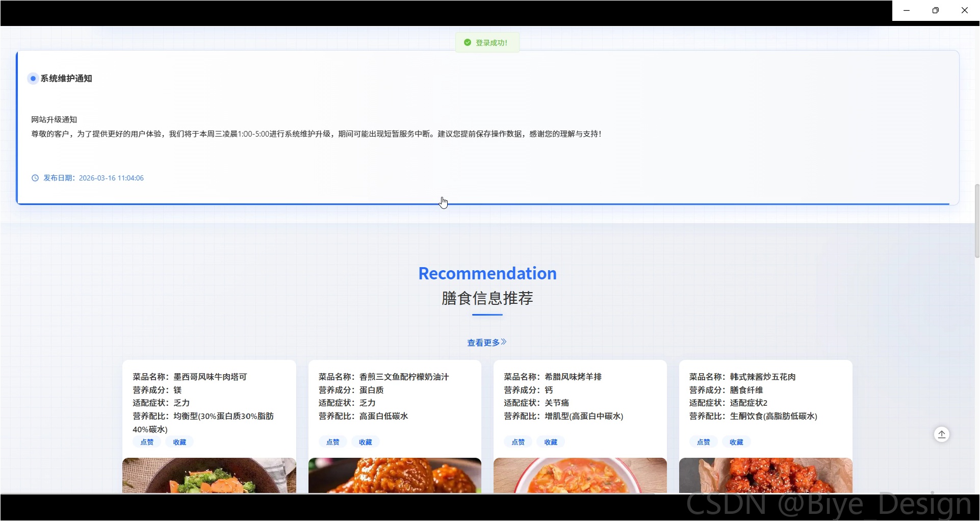Click the clock icon beside 发布日期
Viewport: 980px width, 521px height.
(x=35, y=178)
